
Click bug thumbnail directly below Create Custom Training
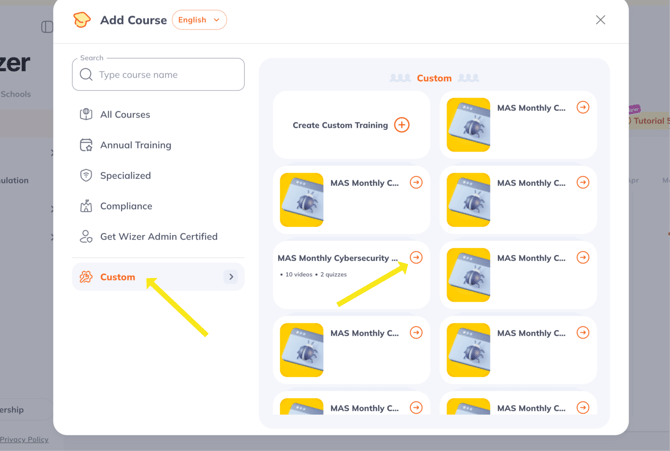(x=302, y=200)
